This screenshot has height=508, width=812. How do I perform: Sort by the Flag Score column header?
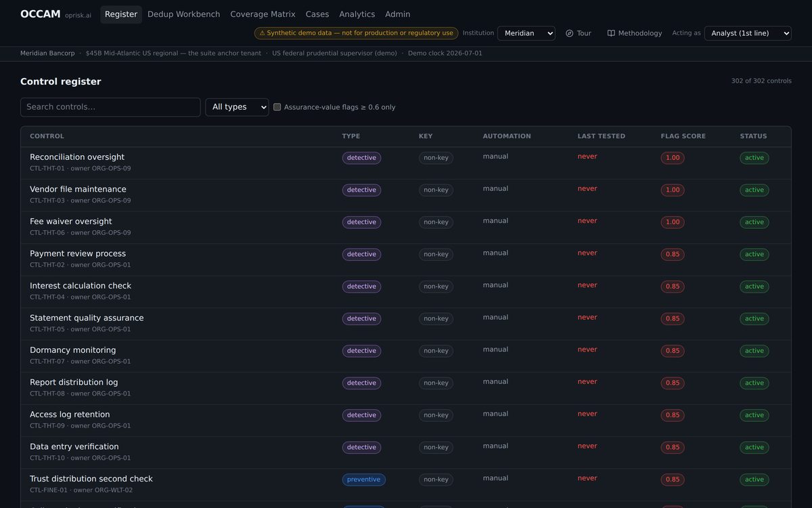coord(683,136)
